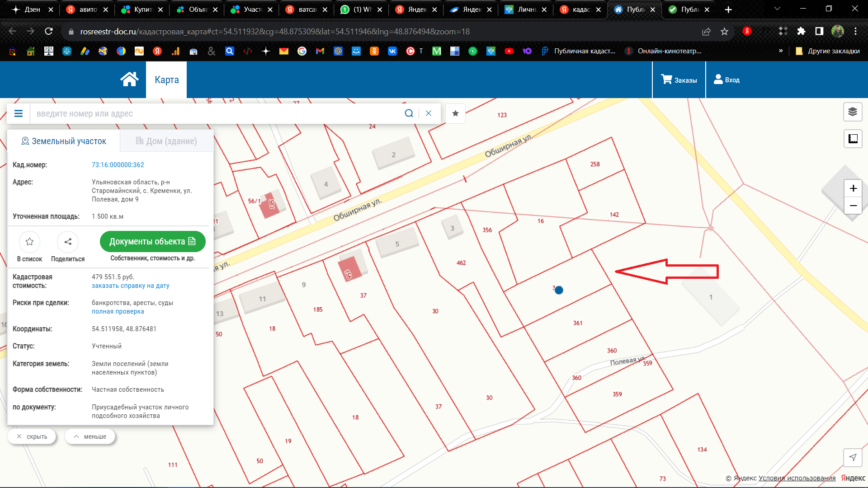Click the measure ruler tool icon
This screenshot has width=868, height=488.
pyautogui.click(x=853, y=139)
